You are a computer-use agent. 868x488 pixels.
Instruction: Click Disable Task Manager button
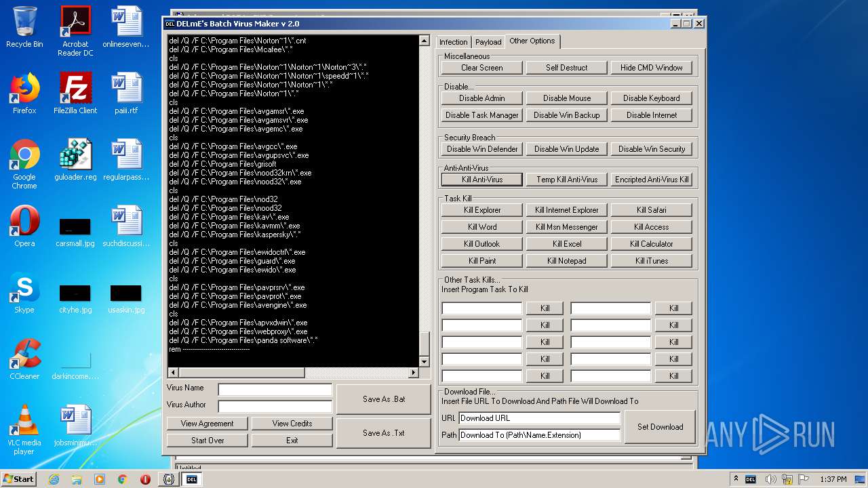tap(482, 115)
